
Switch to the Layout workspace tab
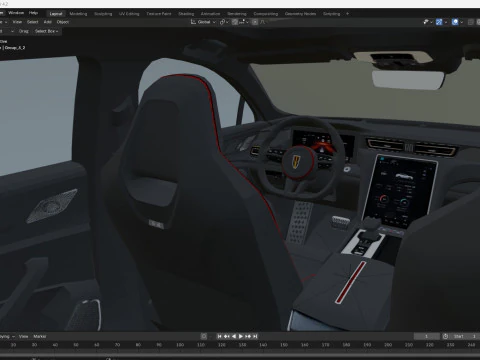click(x=56, y=14)
